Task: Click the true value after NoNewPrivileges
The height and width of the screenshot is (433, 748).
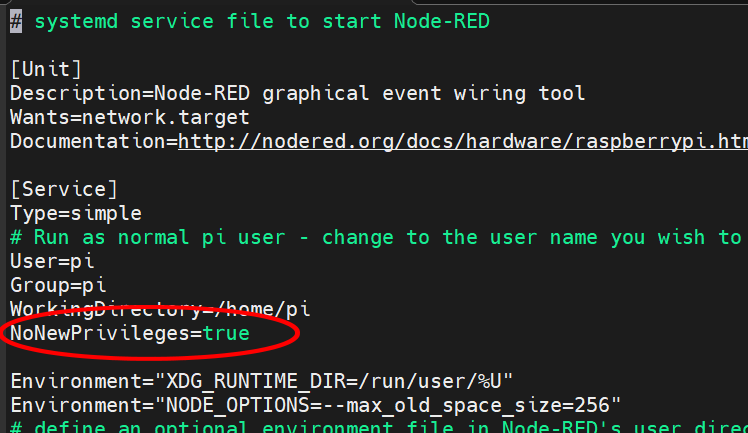Action: pos(226,333)
